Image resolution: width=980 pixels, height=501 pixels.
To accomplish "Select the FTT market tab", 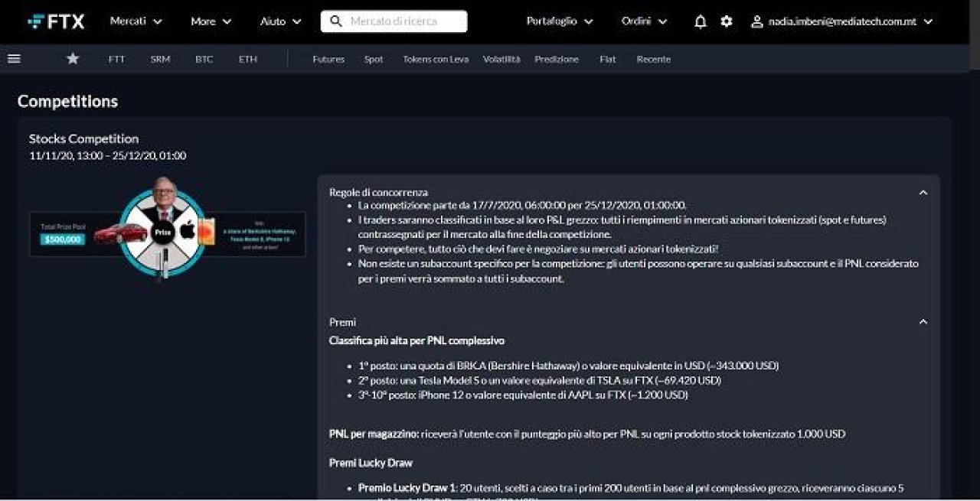I will [x=116, y=59].
